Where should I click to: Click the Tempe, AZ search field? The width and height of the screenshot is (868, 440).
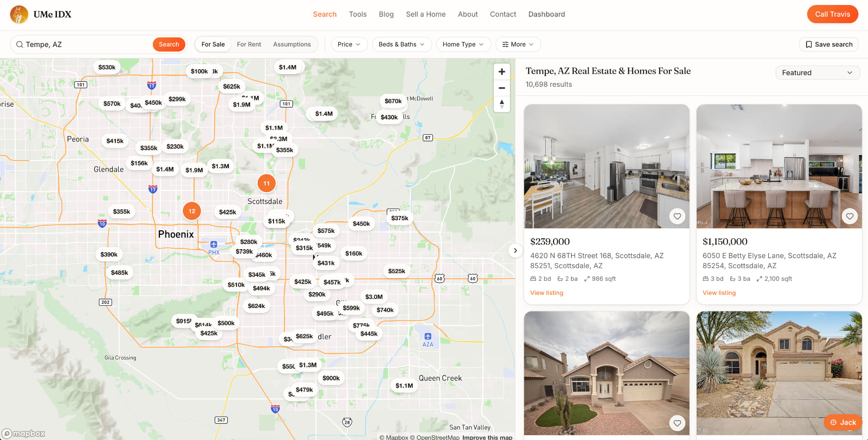click(86, 44)
